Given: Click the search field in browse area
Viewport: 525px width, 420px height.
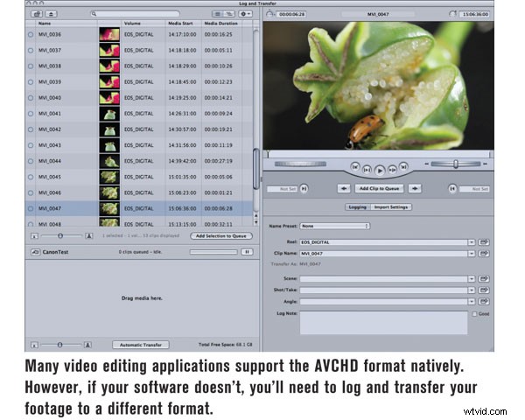Looking at the screenshot, I should [x=135, y=14].
